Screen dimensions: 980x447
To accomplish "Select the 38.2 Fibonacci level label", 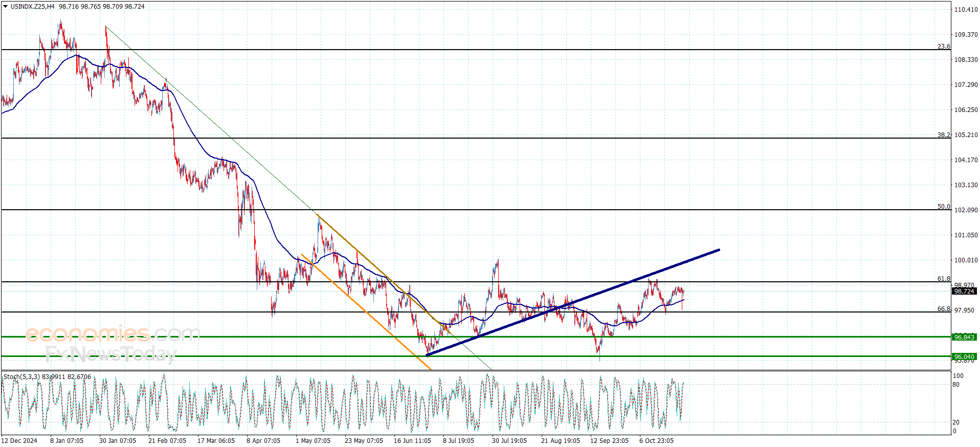I will pos(943,135).
